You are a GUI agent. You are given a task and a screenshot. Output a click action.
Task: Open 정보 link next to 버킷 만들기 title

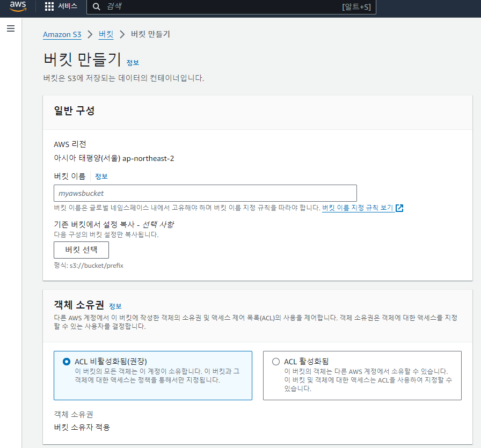[x=133, y=63]
